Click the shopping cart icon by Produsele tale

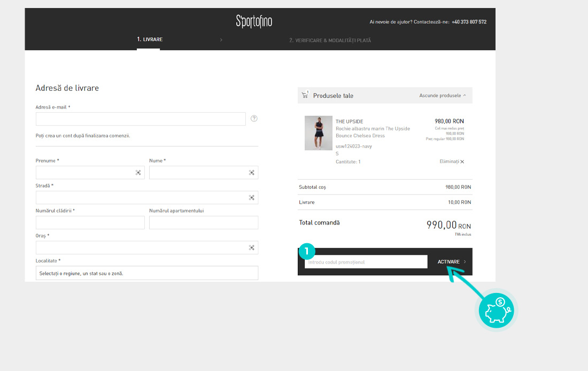pyautogui.click(x=305, y=95)
